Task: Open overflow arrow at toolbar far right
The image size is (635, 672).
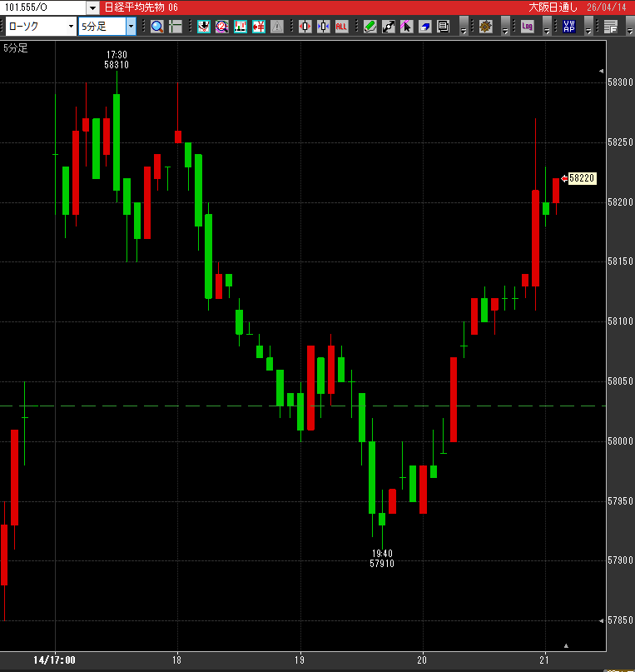Action: [630, 27]
